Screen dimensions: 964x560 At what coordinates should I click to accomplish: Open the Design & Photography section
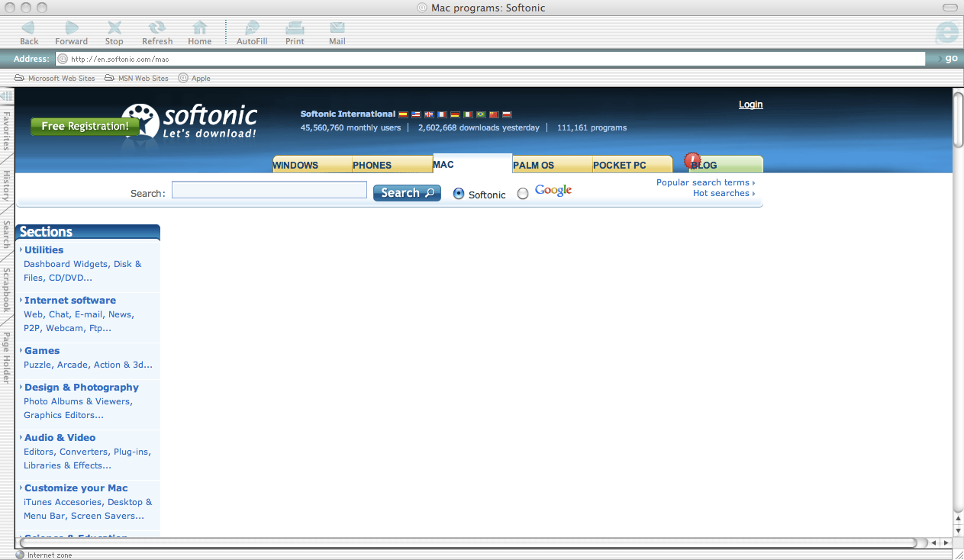(82, 387)
